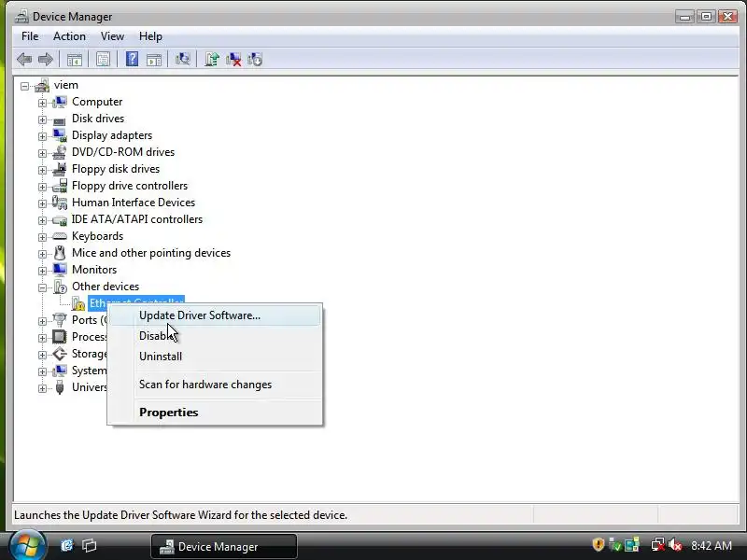Click the Switch between windows Quick Launch icon
This screenshot has height=560, width=747.
(x=89, y=545)
